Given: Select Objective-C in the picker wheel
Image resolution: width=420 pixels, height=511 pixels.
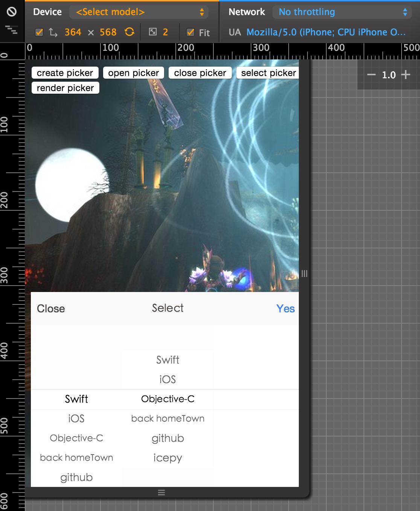Looking at the screenshot, I should pos(168,399).
